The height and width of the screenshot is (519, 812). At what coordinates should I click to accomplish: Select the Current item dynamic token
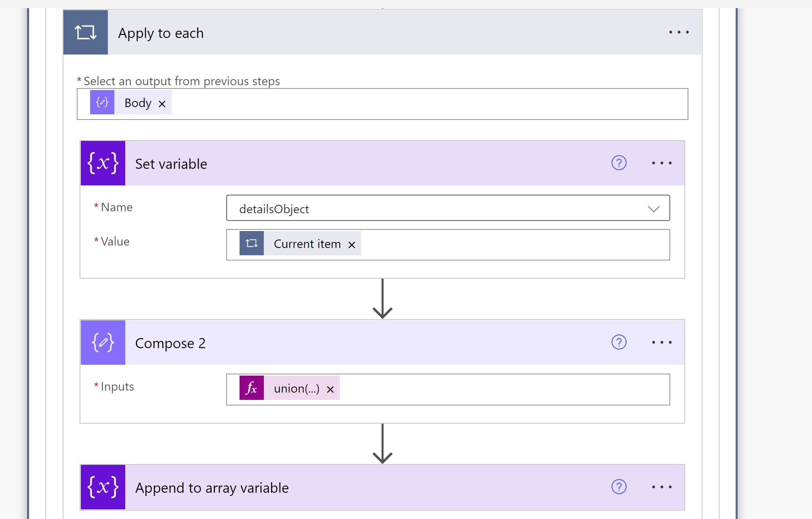(x=307, y=244)
